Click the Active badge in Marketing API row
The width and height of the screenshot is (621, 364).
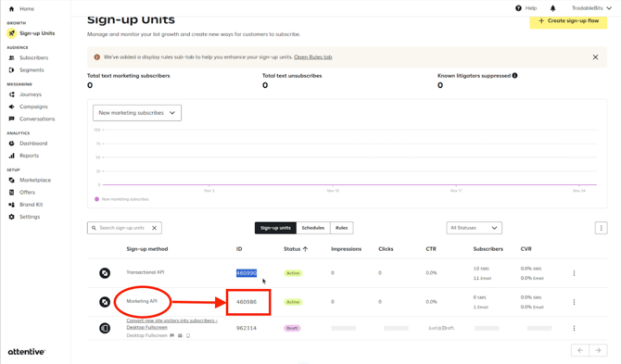(293, 302)
